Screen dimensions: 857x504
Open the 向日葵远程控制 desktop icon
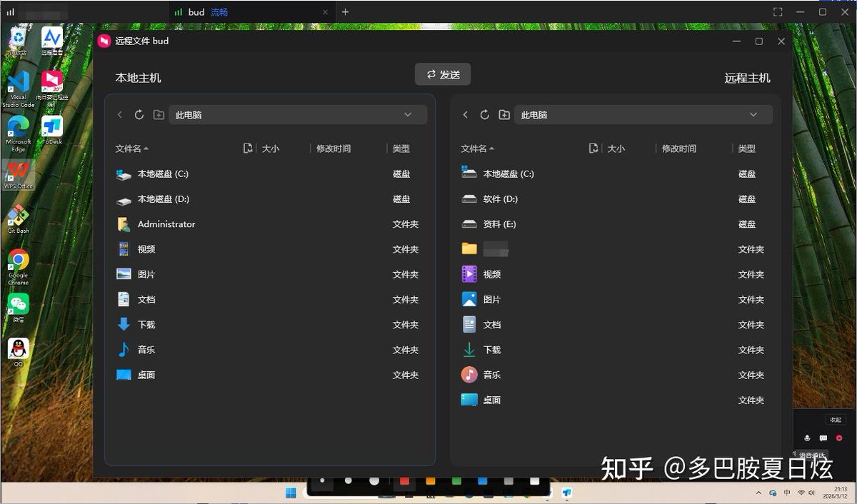[52, 89]
